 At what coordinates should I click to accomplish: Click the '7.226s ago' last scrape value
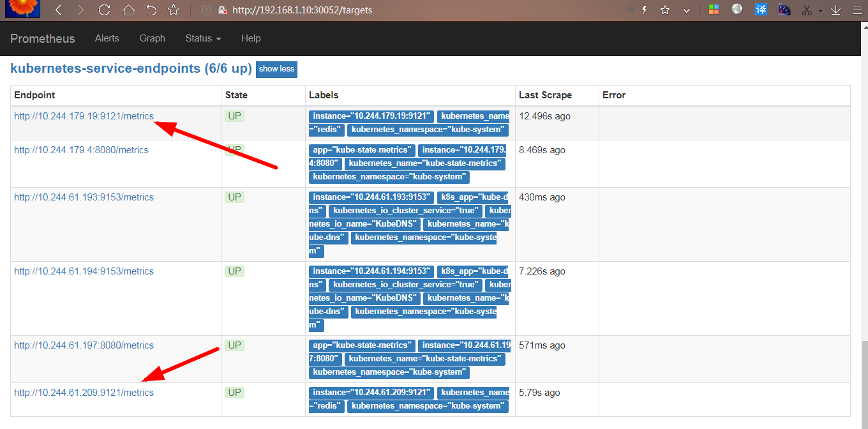pos(542,271)
